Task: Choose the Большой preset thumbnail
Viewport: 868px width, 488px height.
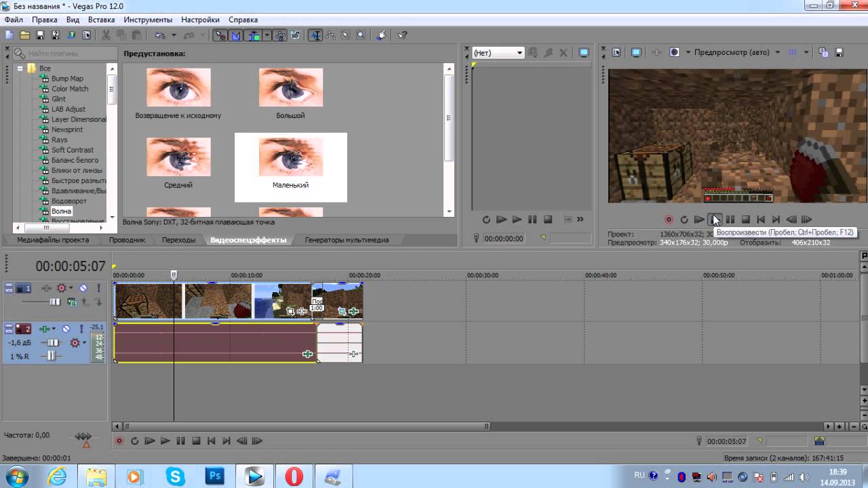Action: click(x=290, y=87)
